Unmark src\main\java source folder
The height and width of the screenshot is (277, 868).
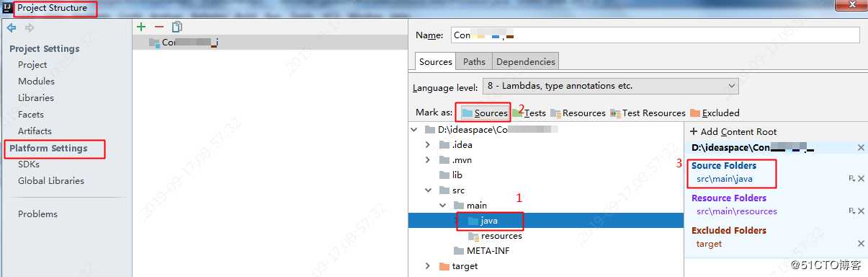click(861, 178)
